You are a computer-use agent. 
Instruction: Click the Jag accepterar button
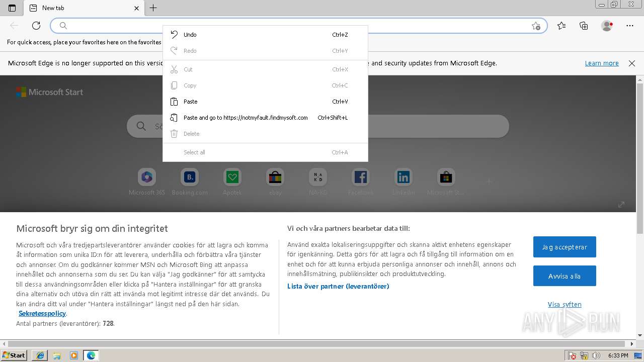[x=565, y=247]
